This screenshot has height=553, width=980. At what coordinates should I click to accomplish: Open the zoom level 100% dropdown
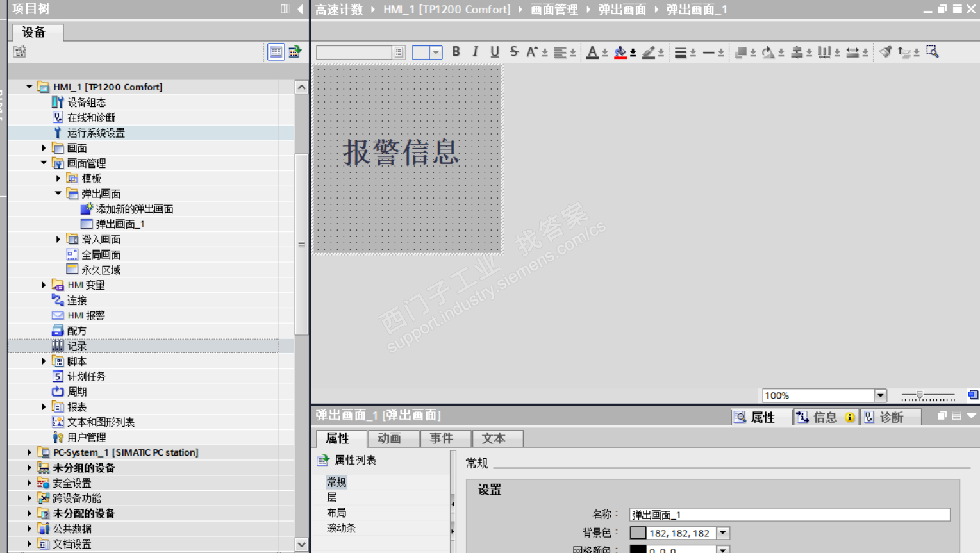880,395
